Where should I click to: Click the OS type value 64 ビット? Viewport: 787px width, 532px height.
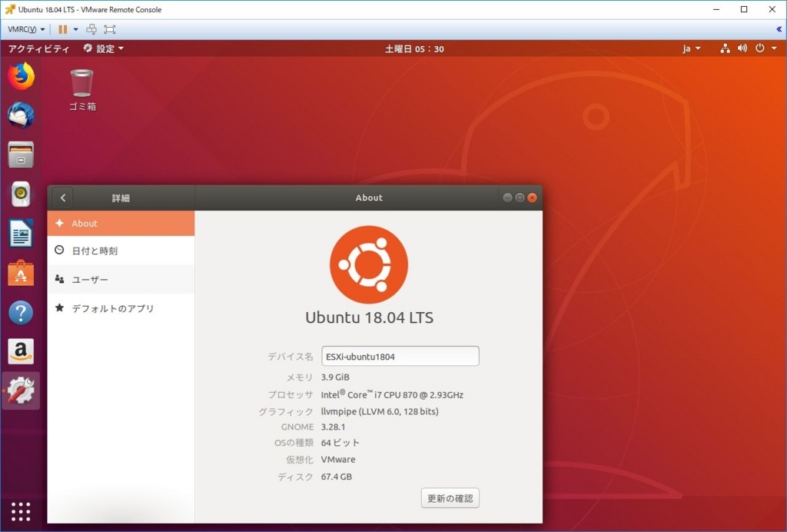coord(340,443)
